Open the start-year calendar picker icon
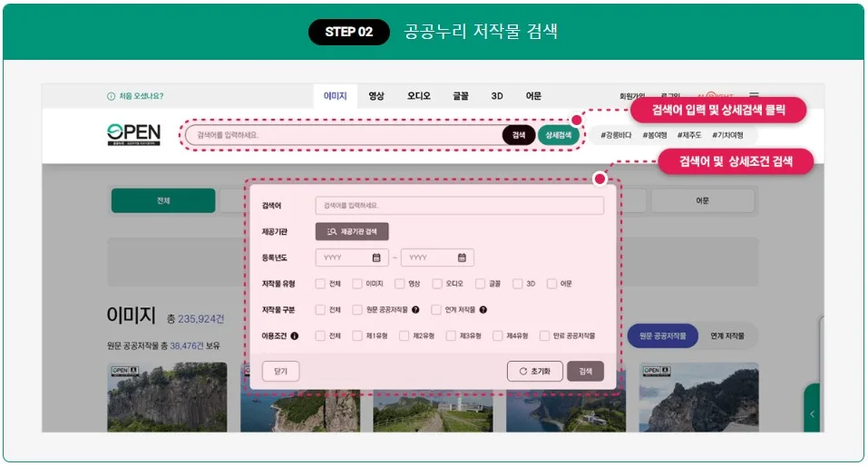 click(376, 257)
